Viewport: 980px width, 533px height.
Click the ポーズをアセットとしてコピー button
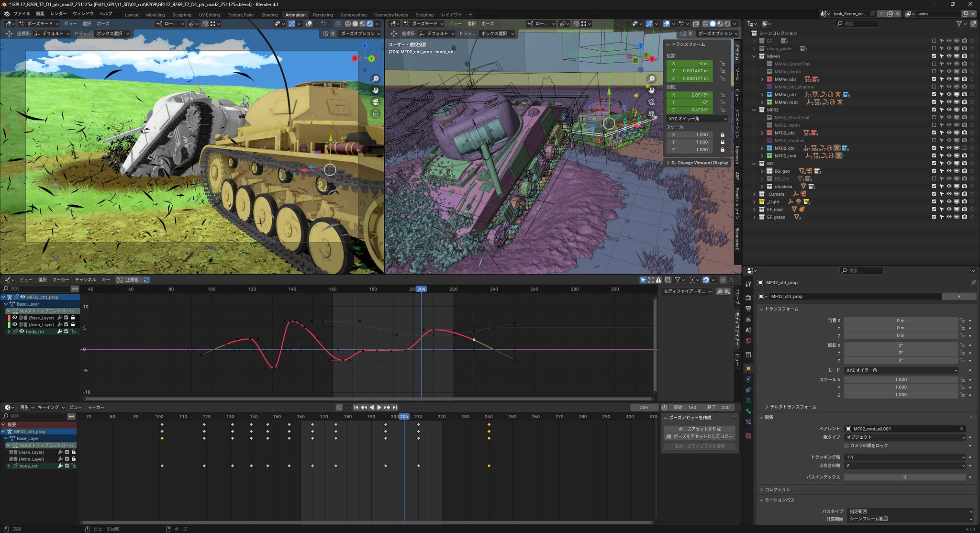tap(699, 437)
